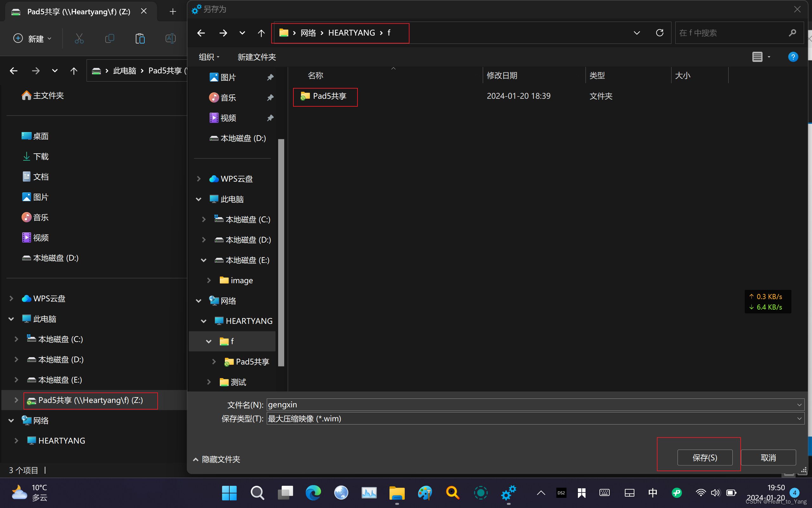The image size is (812, 508).
Task: Click the Copy icon in Explorer toolbar
Action: 109,39
